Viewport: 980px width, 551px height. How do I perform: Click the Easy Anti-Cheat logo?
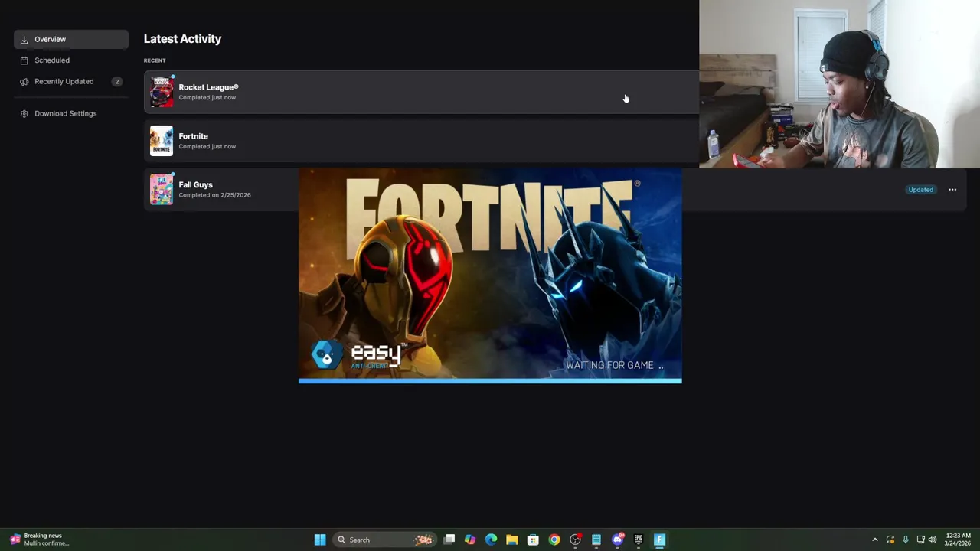click(x=358, y=356)
